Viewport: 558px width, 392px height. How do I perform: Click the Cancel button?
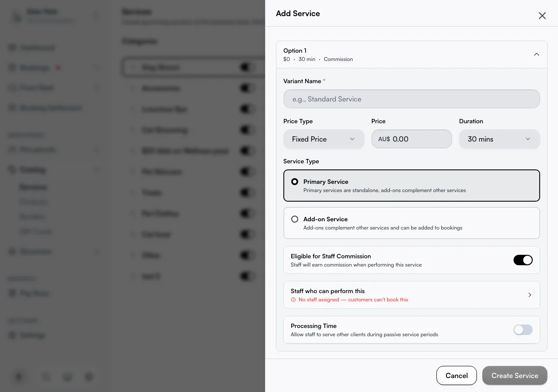[x=456, y=375]
